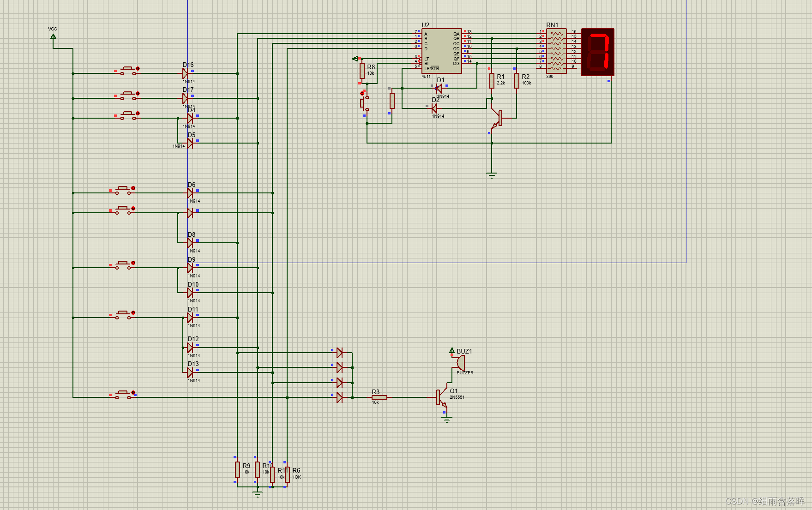812x510 pixels.
Task: Select diode D5
Action: 190,143
